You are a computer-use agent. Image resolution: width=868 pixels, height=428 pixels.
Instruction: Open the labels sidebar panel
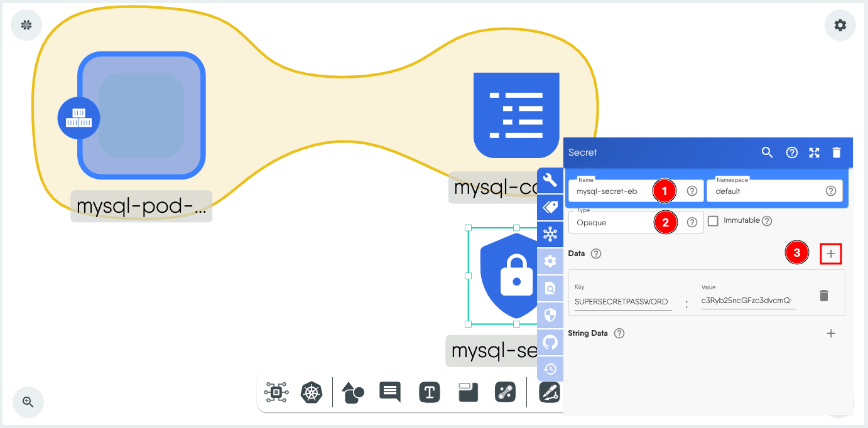tap(550, 207)
